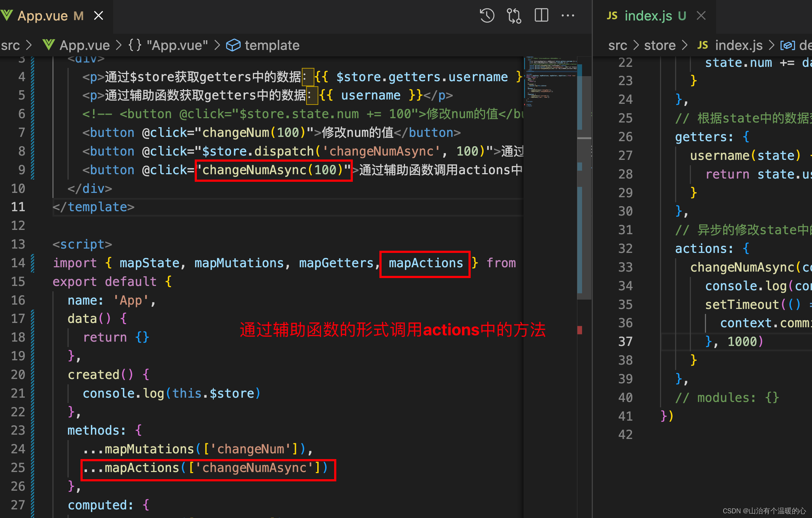Click the mapActions import in line 14
This screenshot has height=518, width=812.
425,263
